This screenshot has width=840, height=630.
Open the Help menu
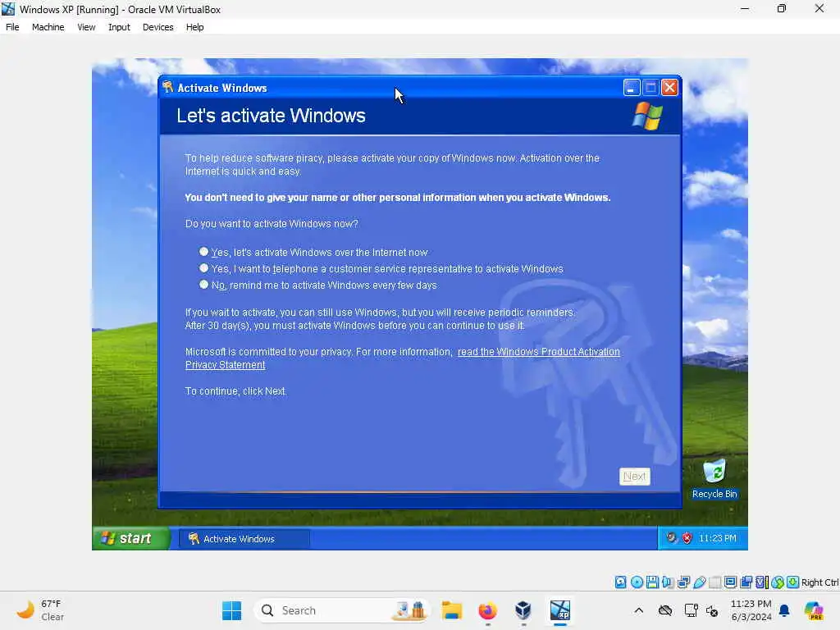coord(194,27)
